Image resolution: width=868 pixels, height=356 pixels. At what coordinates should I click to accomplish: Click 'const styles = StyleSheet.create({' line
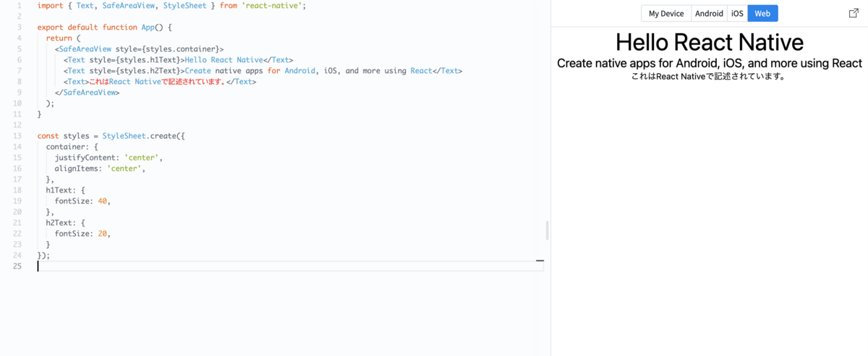pos(111,136)
